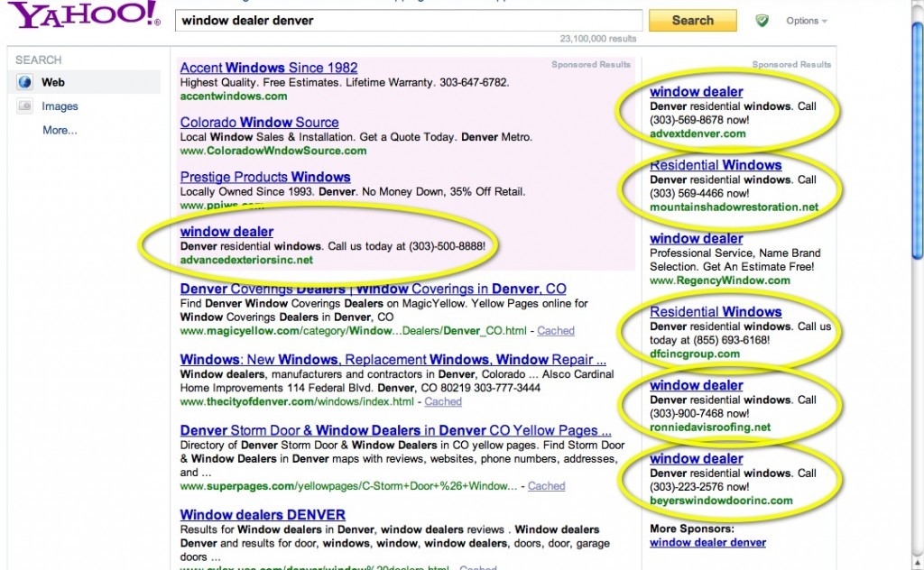Open the Options dropdown
Screen dimensions: 924x570
tap(801, 20)
